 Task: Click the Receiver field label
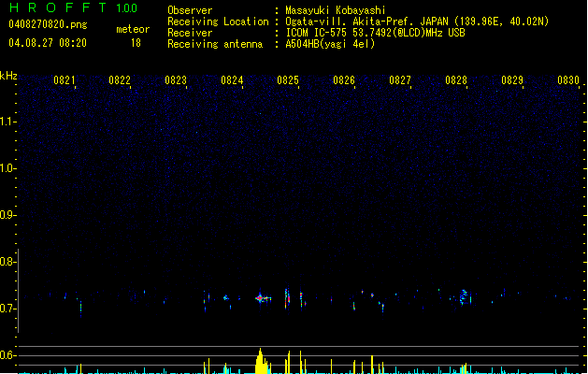(x=190, y=33)
